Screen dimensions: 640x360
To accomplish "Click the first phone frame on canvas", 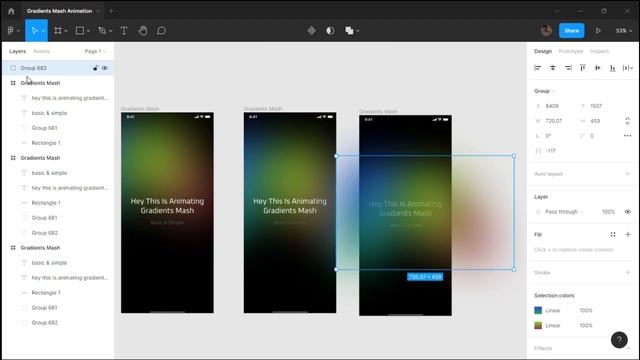I will tap(167, 213).
